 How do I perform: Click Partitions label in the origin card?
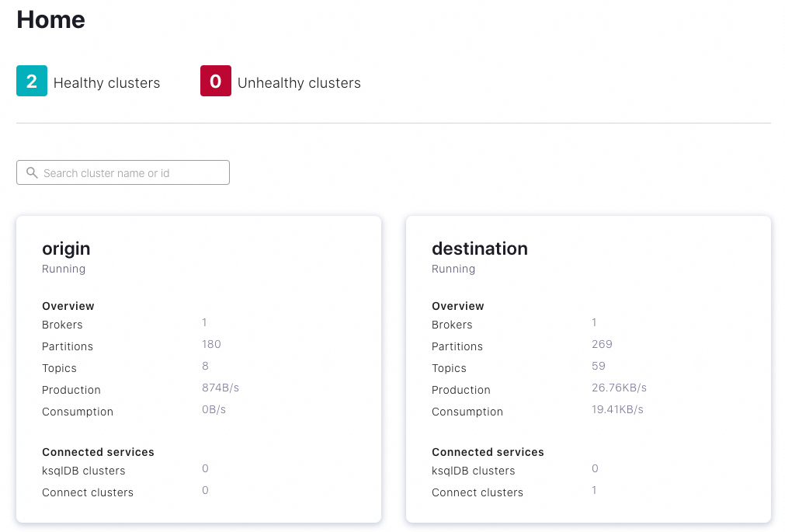pyautogui.click(x=68, y=346)
